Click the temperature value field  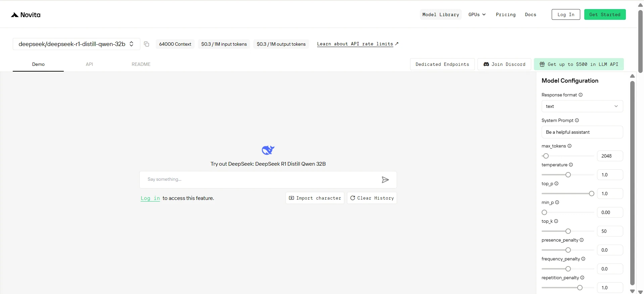tap(610, 175)
